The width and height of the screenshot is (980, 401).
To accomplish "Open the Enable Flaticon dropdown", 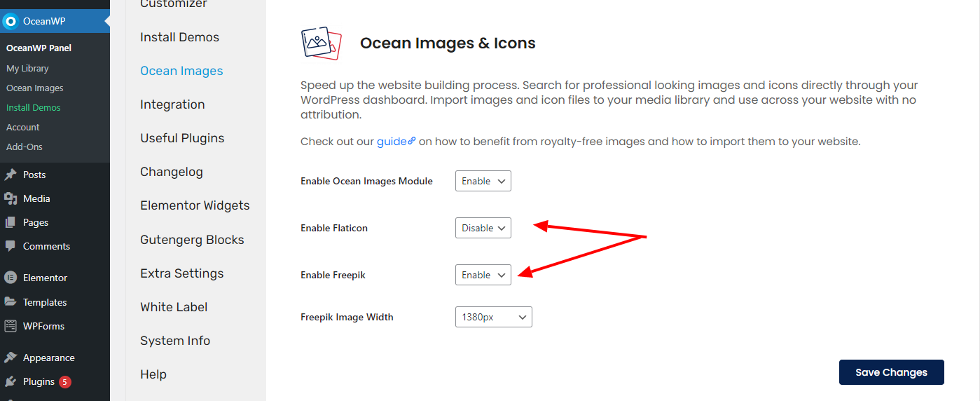I will [x=483, y=228].
